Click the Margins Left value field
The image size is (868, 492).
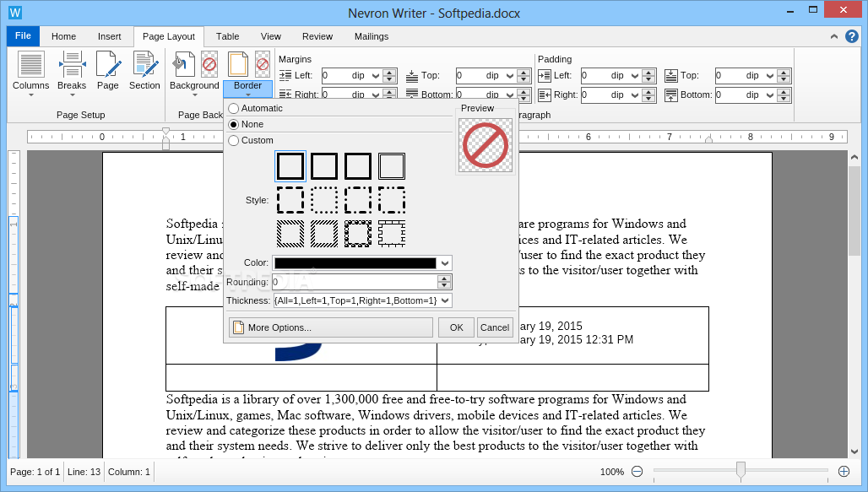tap(335, 76)
